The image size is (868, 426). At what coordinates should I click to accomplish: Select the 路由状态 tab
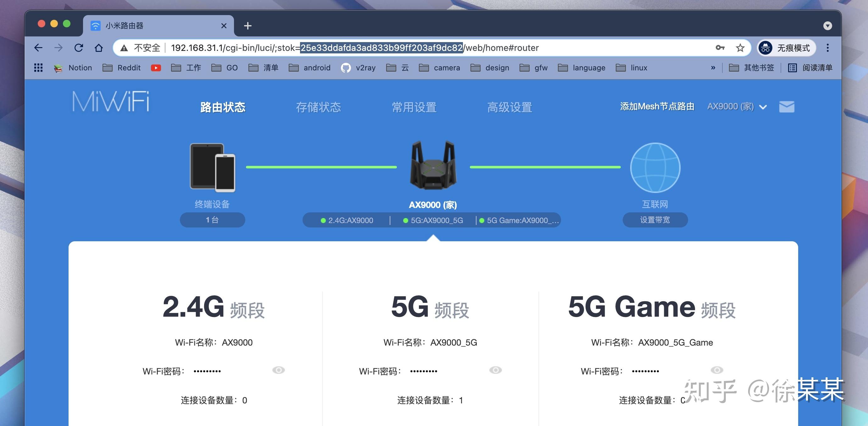point(223,107)
